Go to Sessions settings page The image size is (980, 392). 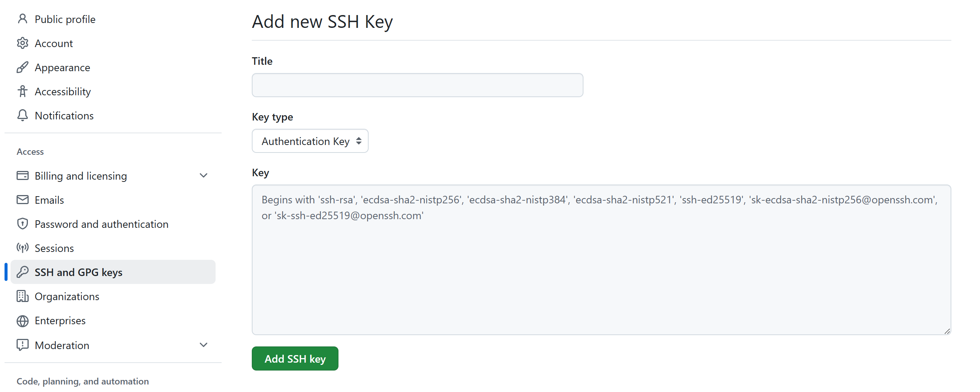pyautogui.click(x=54, y=248)
